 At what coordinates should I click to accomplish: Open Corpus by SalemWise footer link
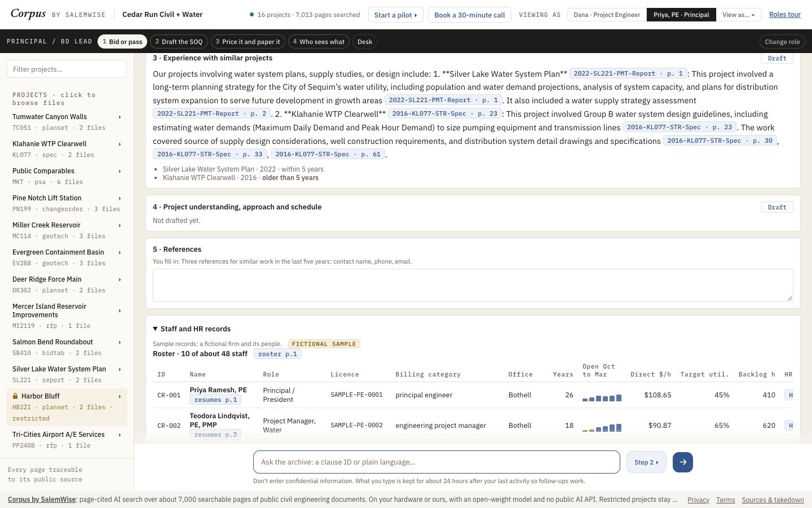point(42,500)
